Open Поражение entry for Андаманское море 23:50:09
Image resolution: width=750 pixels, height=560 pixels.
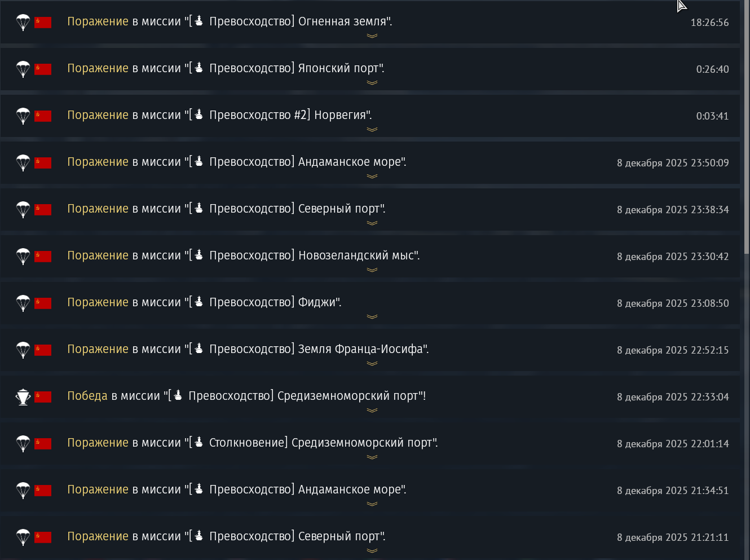pos(236,162)
